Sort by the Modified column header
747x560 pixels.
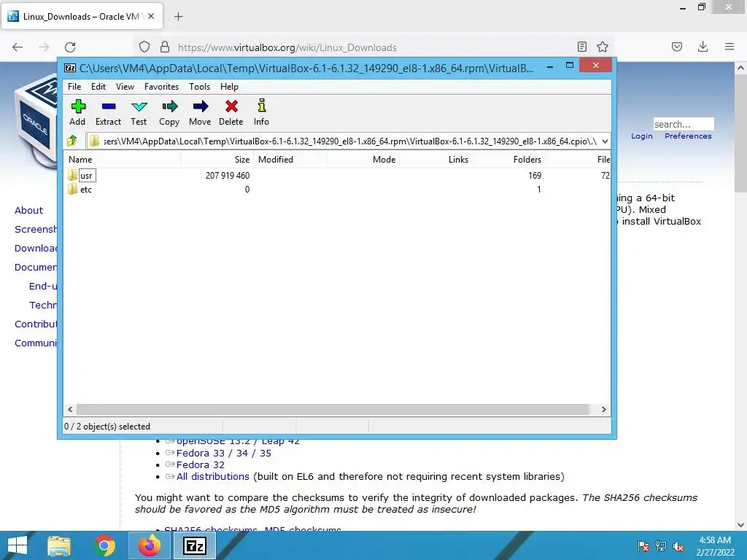click(x=290, y=160)
